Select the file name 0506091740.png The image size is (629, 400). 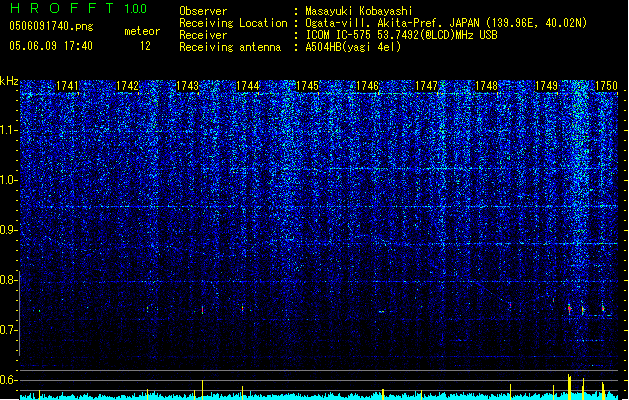click(x=51, y=26)
